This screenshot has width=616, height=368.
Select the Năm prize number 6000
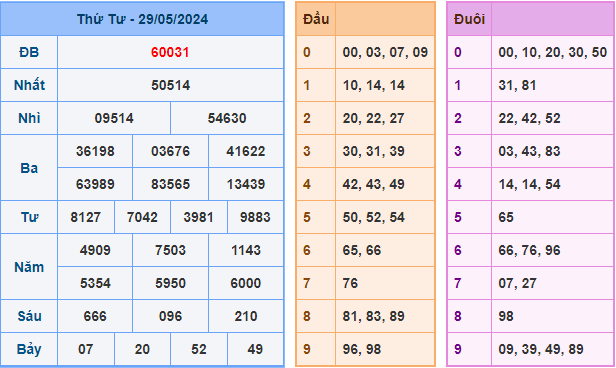[246, 283]
